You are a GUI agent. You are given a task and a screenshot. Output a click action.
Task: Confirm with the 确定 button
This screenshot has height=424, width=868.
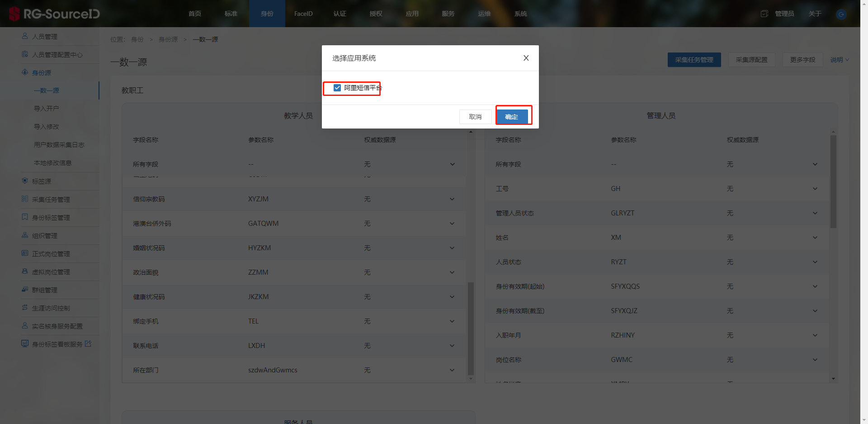point(512,117)
